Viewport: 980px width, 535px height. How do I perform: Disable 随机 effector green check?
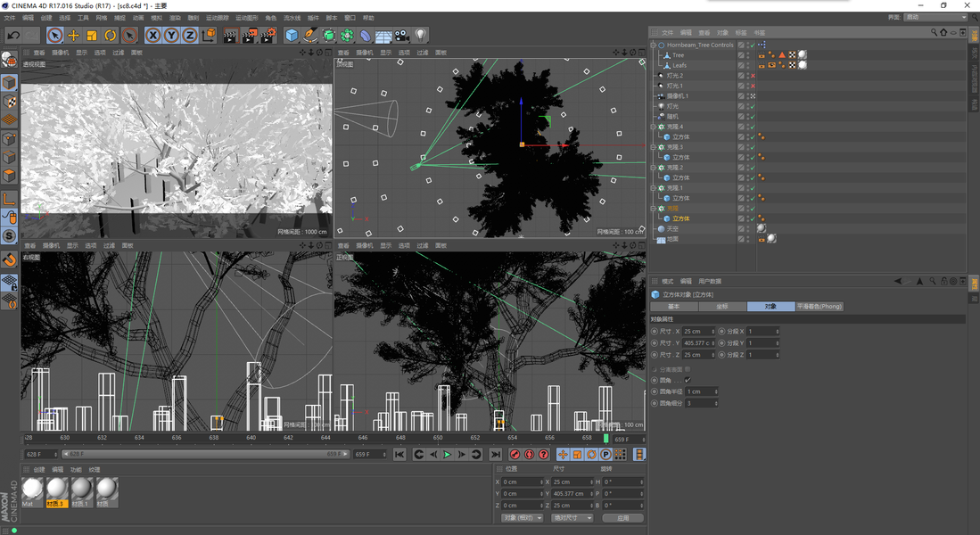[x=753, y=116]
